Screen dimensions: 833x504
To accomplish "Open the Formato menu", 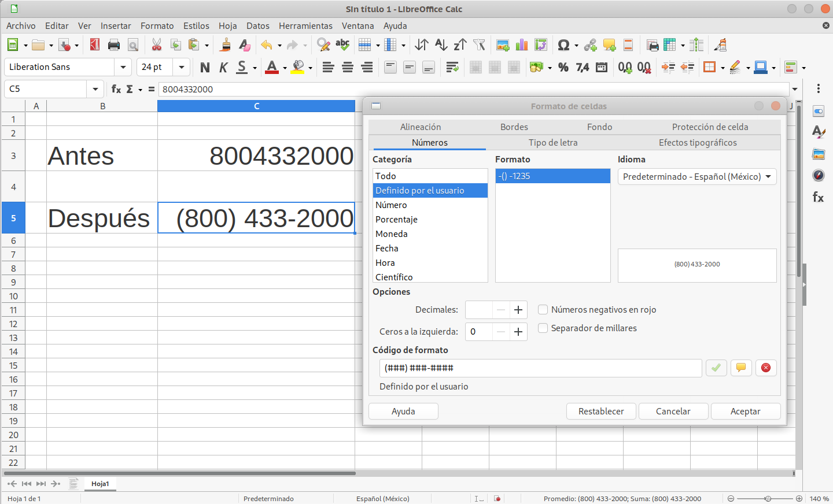I will pos(157,25).
